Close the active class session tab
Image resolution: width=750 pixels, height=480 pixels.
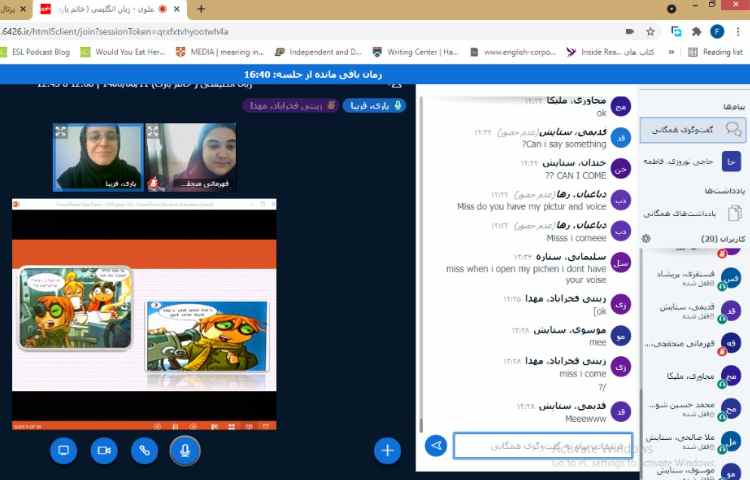177,9
